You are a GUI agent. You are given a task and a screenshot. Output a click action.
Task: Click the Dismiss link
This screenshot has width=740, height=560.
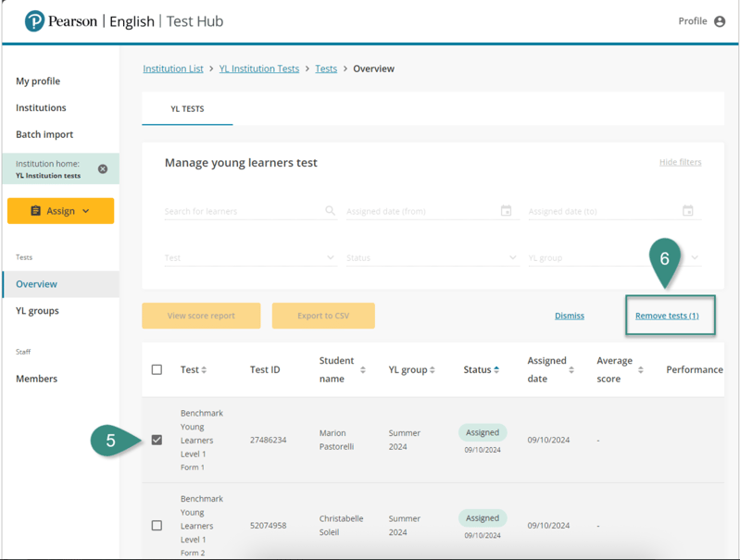tap(569, 316)
